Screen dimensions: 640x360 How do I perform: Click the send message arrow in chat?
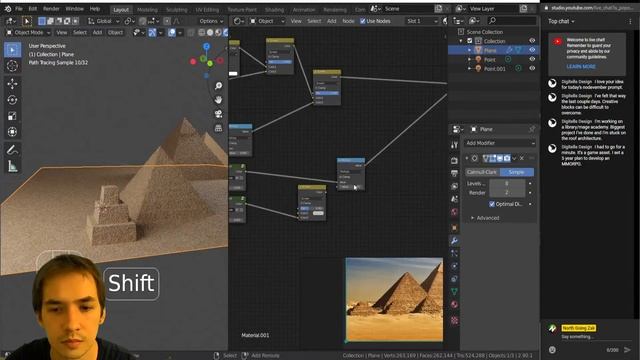627,350
